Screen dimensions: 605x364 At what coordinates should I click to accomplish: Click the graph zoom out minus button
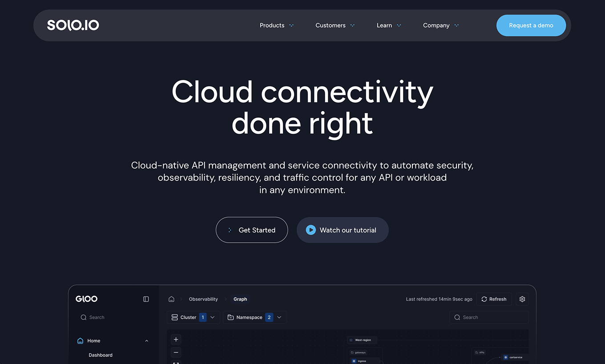176,353
